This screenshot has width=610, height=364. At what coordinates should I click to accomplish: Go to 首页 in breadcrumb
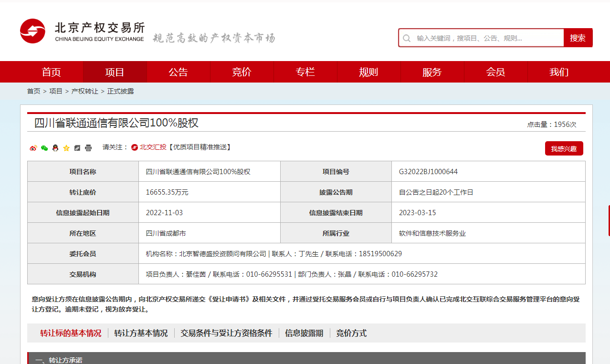point(33,91)
